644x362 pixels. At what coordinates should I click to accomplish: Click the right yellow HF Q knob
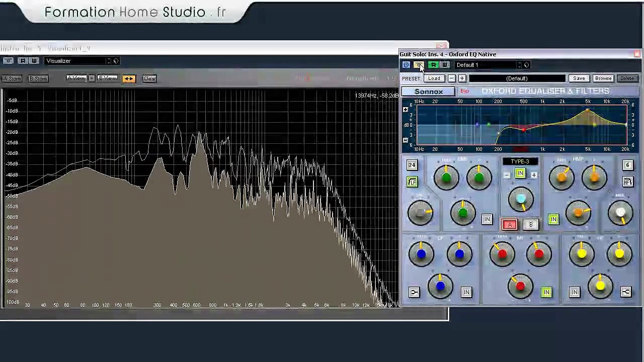(x=619, y=254)
